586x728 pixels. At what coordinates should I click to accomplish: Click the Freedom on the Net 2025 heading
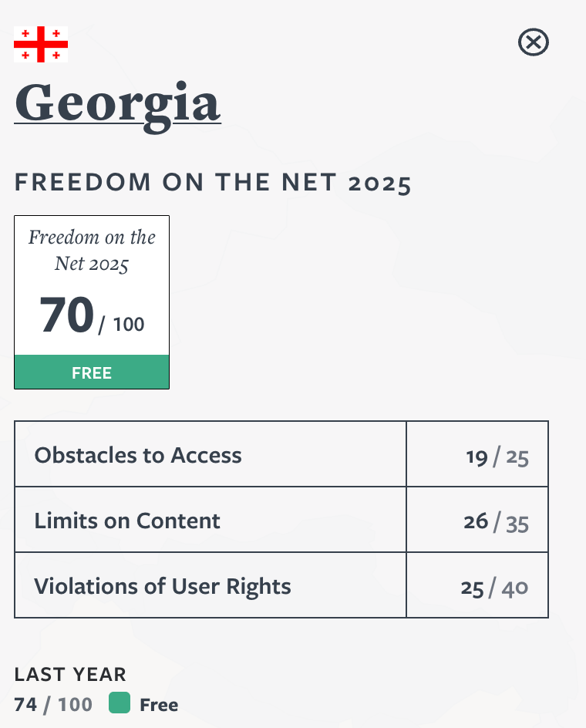coord(213,183)
